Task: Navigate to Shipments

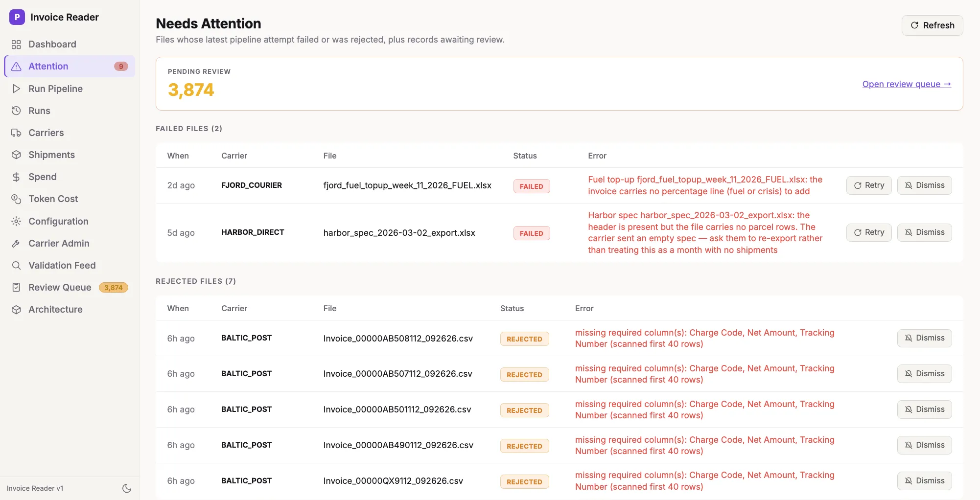Action: pos(70,155)
